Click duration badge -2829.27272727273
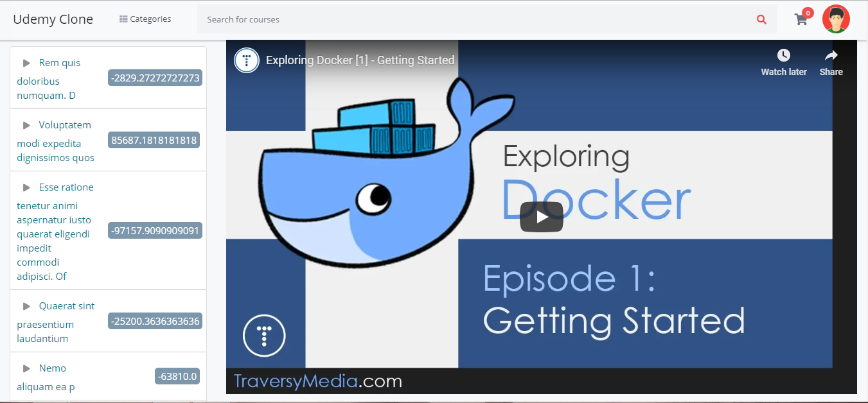868x403 pixels. (x=155, y=78)
